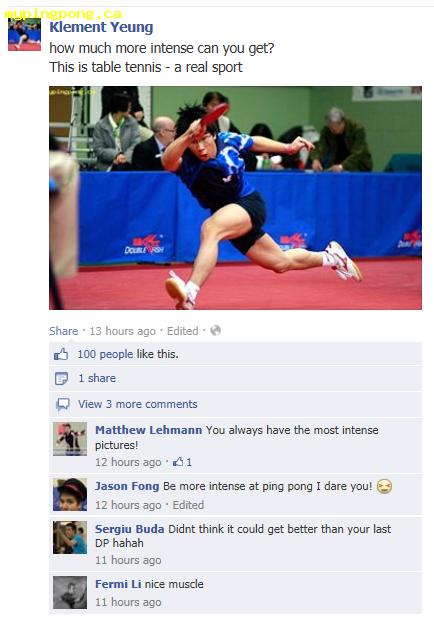Click the Edited link on the post

[x=183, y=331]
